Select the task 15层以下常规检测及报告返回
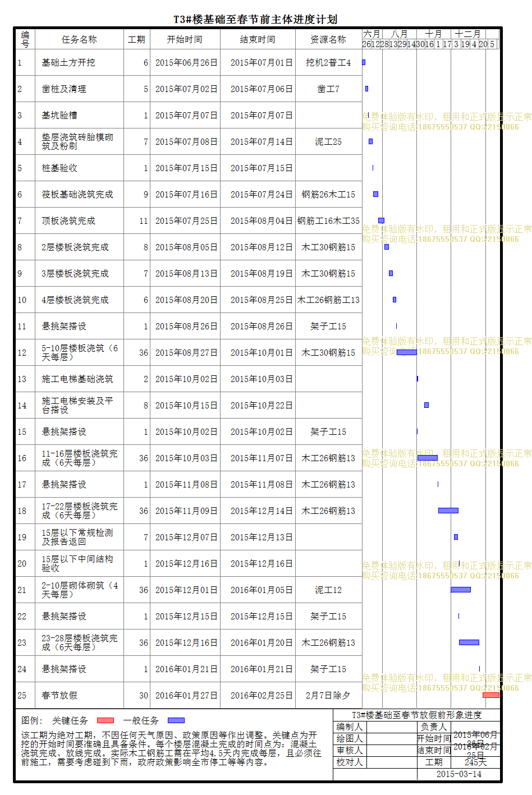The image size is (532, 795). click(77, 537)
